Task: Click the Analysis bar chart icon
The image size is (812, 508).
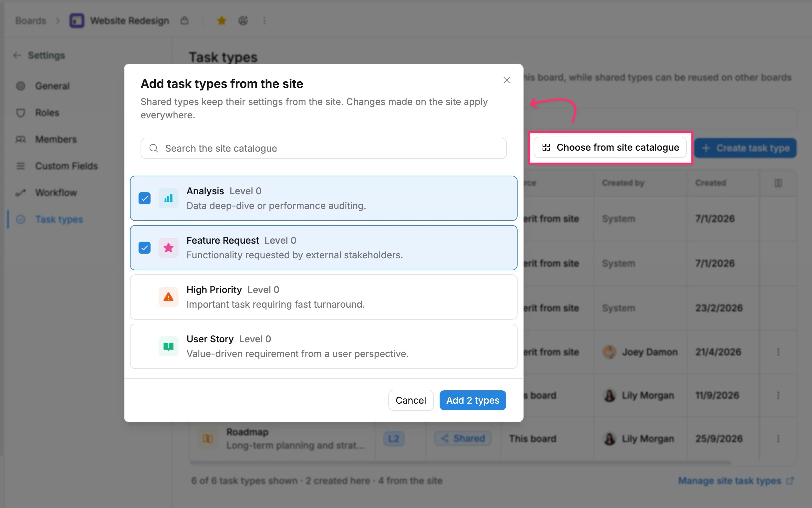Action: [x=168, y=198]
